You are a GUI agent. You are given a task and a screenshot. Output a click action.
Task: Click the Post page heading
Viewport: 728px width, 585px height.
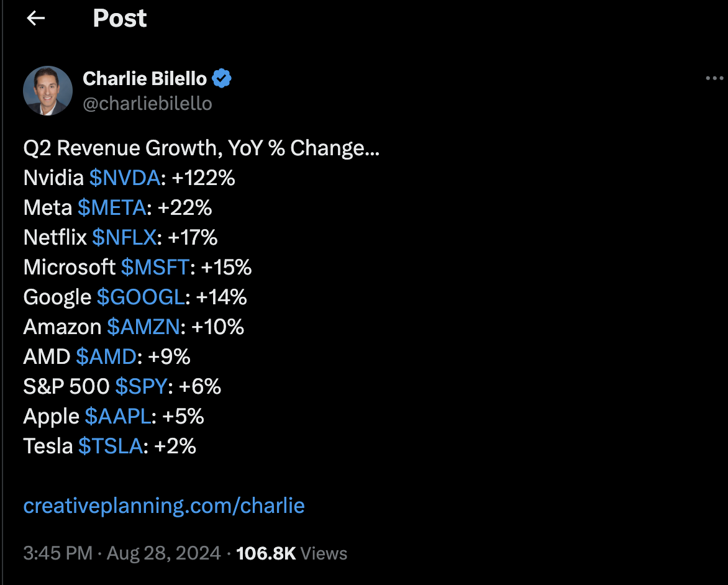120,19
